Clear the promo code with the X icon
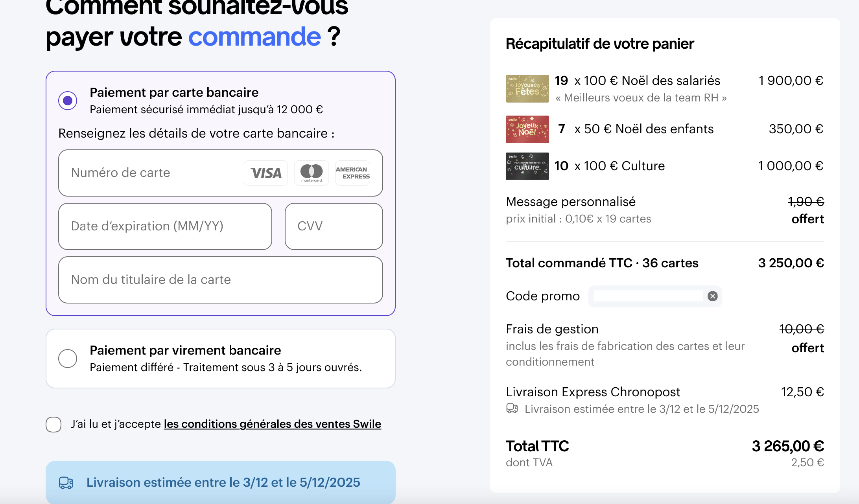The image size is (859, 504). 713,296
